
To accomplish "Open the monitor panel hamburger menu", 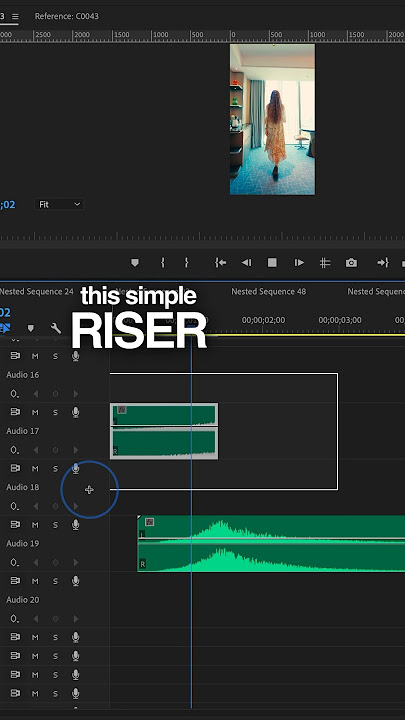I will click(x=15, y=17).
